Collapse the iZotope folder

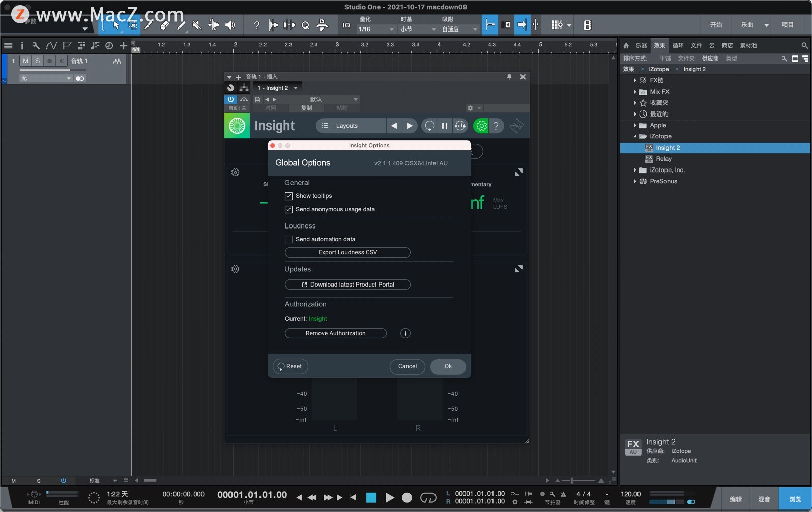[635, 136]
